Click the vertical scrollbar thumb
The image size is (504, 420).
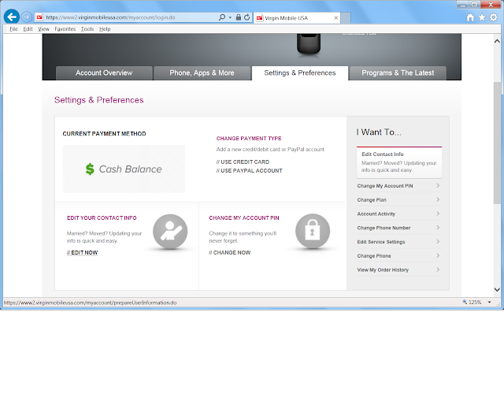[x=497, y=143]
